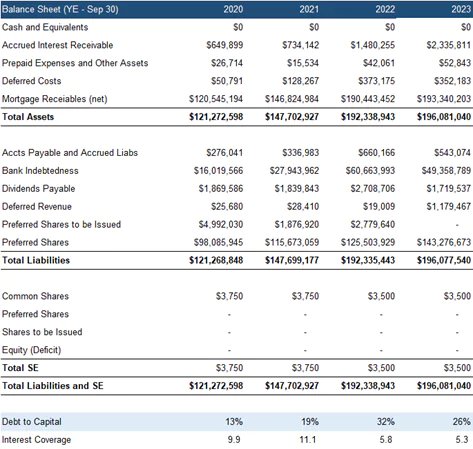473x449 pixels.
Task: Select the 32% Debt to Capital cell
Action: click(x=386, y=422)
